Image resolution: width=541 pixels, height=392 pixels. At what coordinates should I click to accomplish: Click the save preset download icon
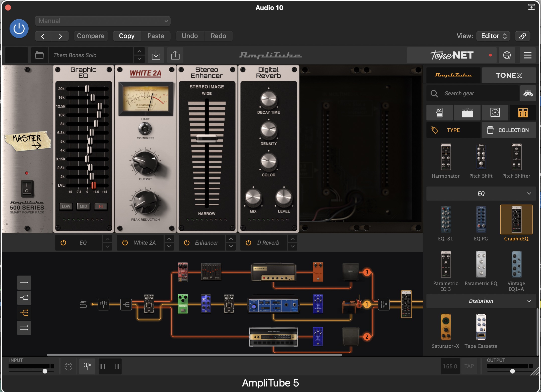[x=156, y=55]
